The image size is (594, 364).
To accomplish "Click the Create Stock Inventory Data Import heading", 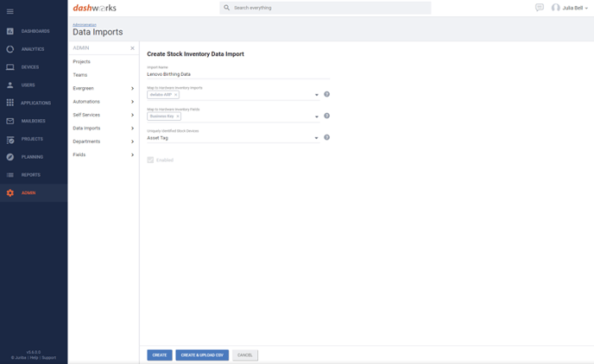I will pos(195,54).
